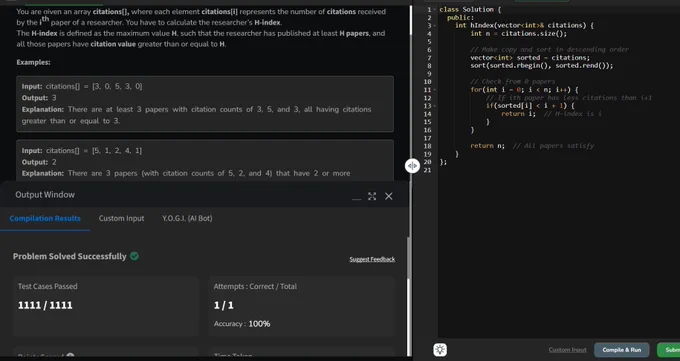Expand the Output Window to fullscreen

click(372, 196)
